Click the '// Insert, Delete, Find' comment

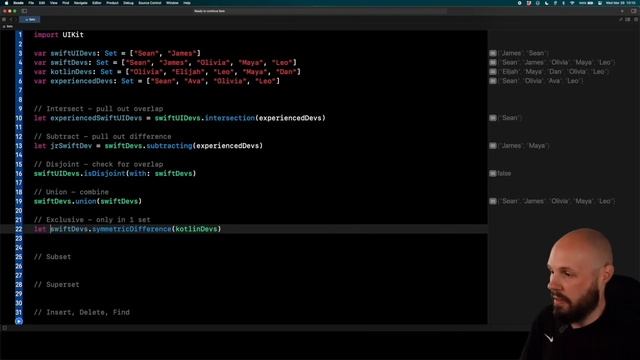click(x=82, y=312)
